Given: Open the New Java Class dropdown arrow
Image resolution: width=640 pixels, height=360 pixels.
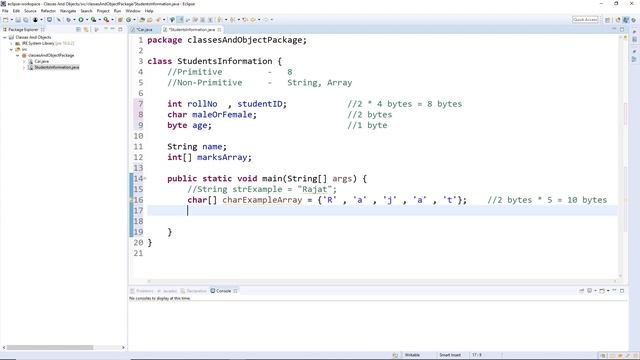Looking at the screenshot, I should pos(134,20).
